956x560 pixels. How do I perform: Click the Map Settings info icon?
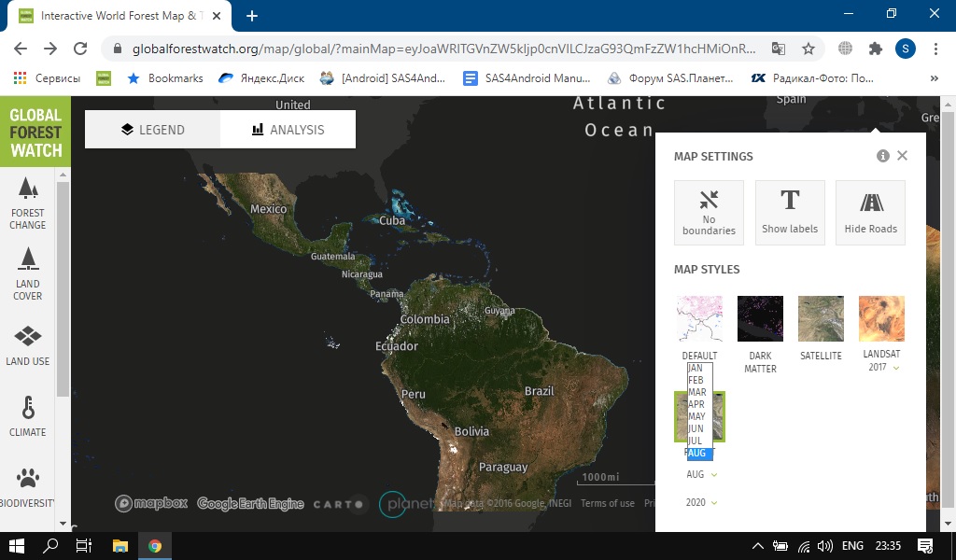[x=883, y=156]
